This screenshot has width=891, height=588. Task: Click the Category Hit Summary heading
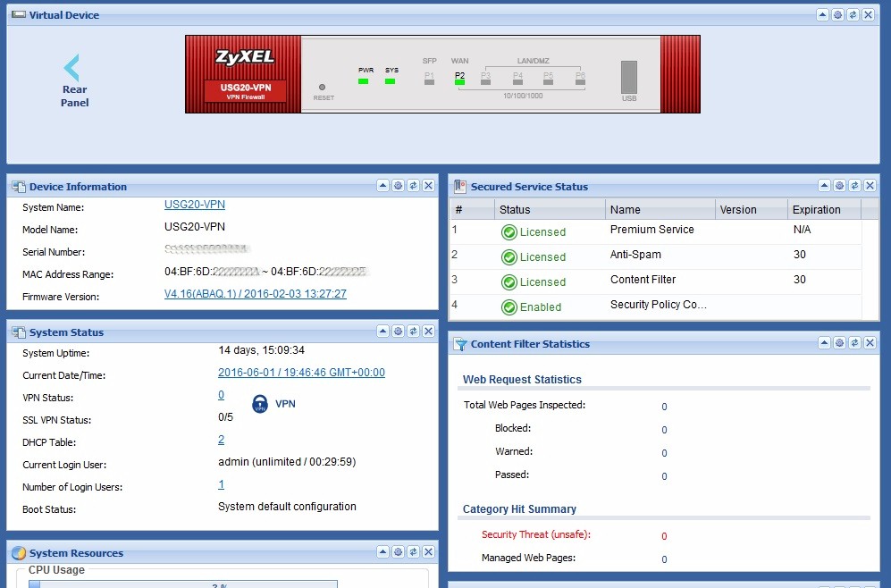pos(519,509)
